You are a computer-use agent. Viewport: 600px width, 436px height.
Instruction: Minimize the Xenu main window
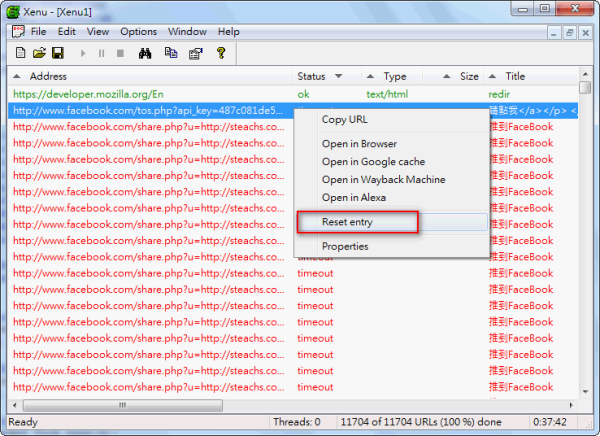(523, 9)
